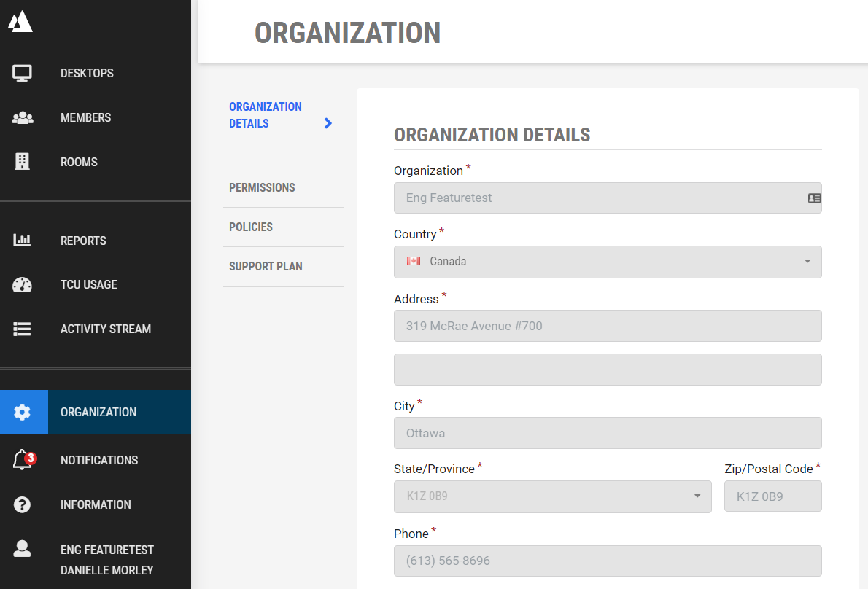868x589 pixels.
Task: Click the Organization page title
Action: point(348,34)
